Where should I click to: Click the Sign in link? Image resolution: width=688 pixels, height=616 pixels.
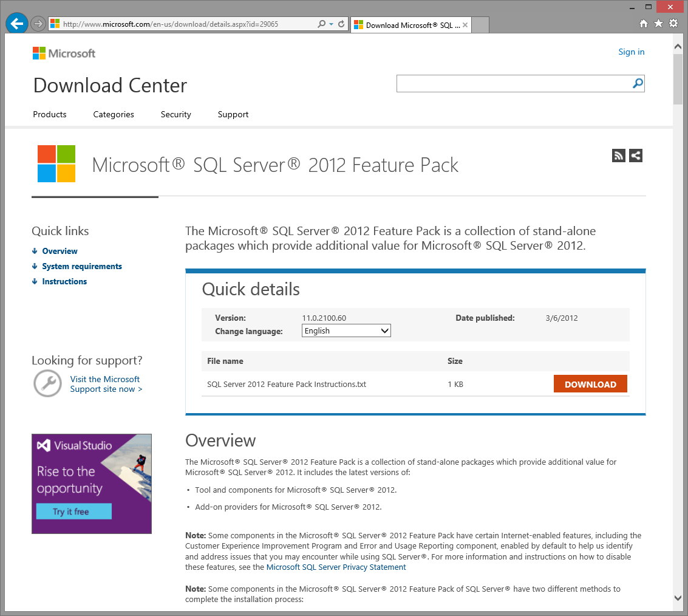tap(631, 52)
